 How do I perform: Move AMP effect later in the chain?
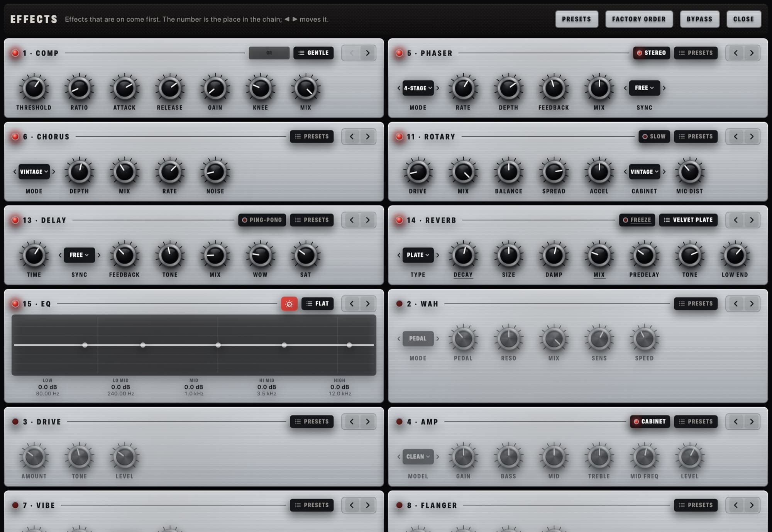click(x=752, y=422)
